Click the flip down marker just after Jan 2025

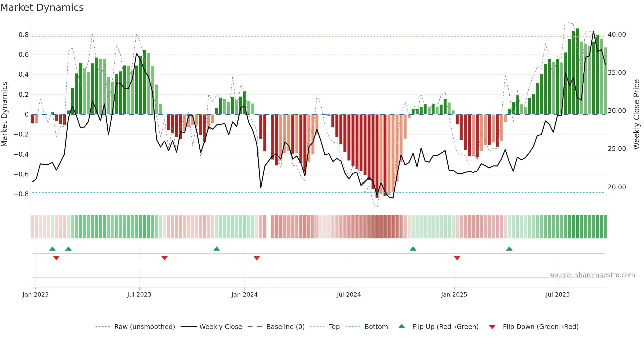pos(457,258)
